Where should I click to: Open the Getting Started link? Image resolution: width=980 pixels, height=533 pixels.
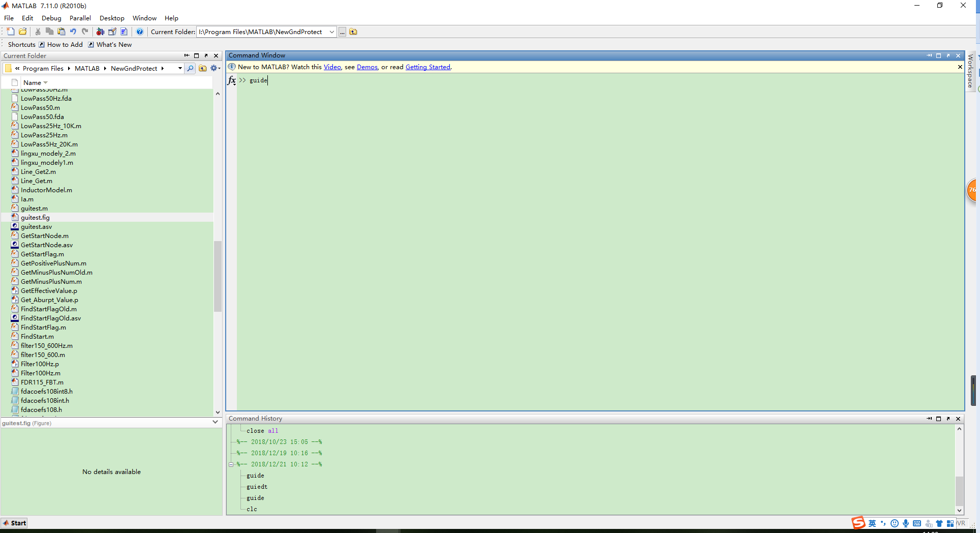click(x=428, y=67)
